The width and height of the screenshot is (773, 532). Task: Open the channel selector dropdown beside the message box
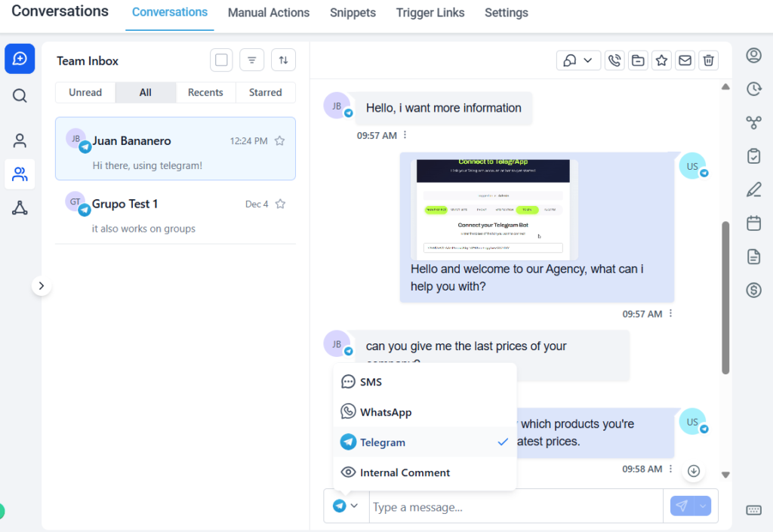click(x=346, y=506)
